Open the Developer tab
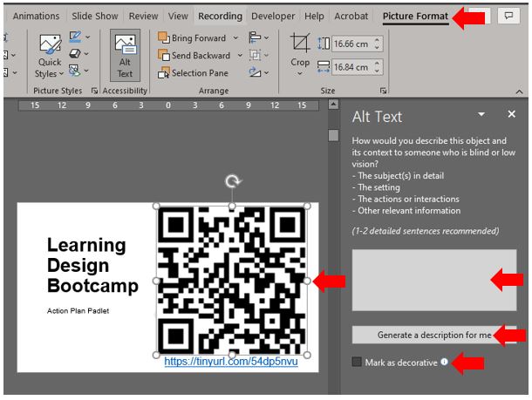 pos(273,16)
